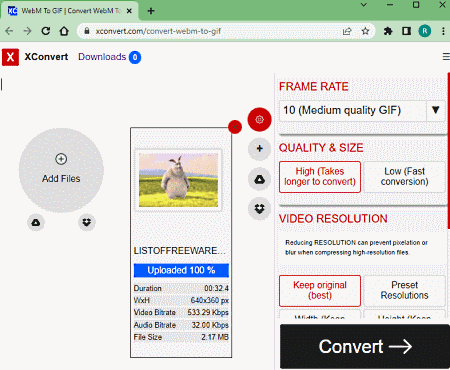This screenshot has height=370, width=450.
Task: Click the Video Bitrate 533.29 Kbps value
Action: coord(208,313)
